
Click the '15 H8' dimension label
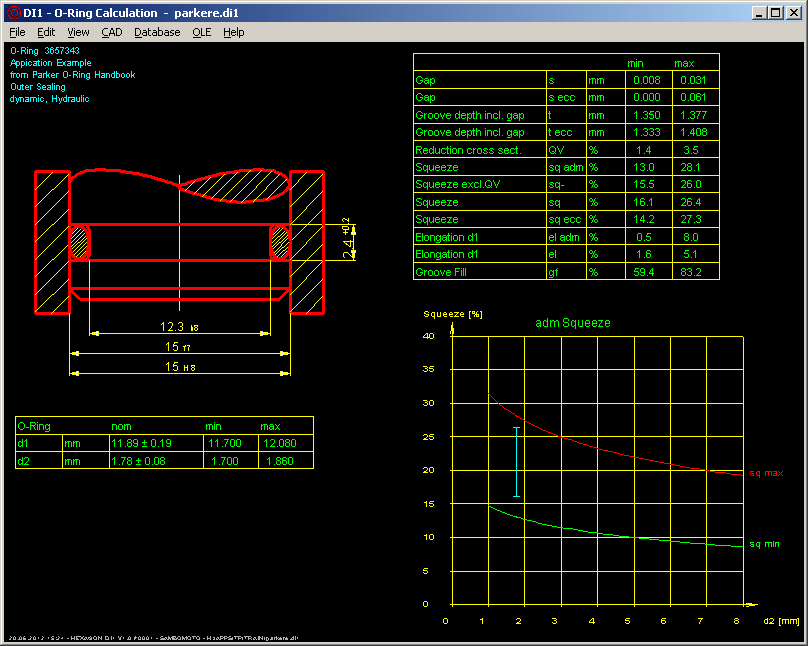[x=180, y=367]
